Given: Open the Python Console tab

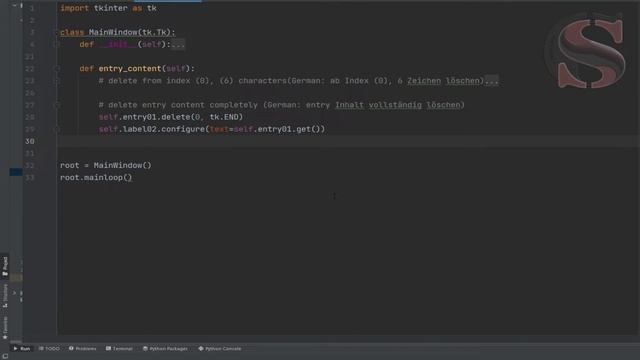Looking at the screenshot, I should [220, 349].
